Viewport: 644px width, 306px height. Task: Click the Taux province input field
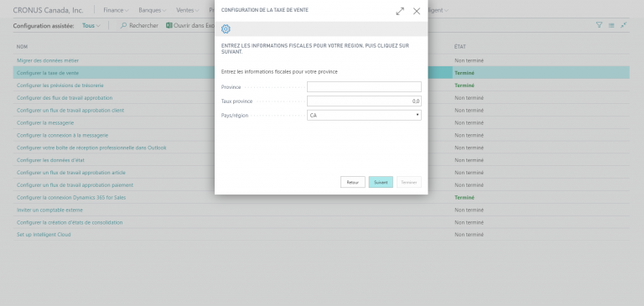[x=364, y=101]
